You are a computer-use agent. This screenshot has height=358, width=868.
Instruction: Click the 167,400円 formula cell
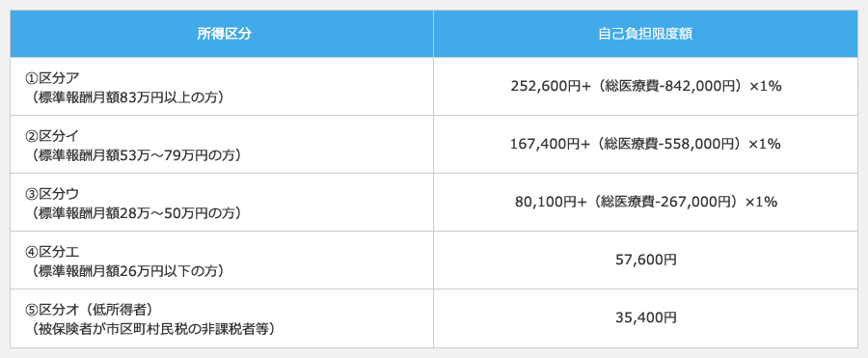pos(646,144)
